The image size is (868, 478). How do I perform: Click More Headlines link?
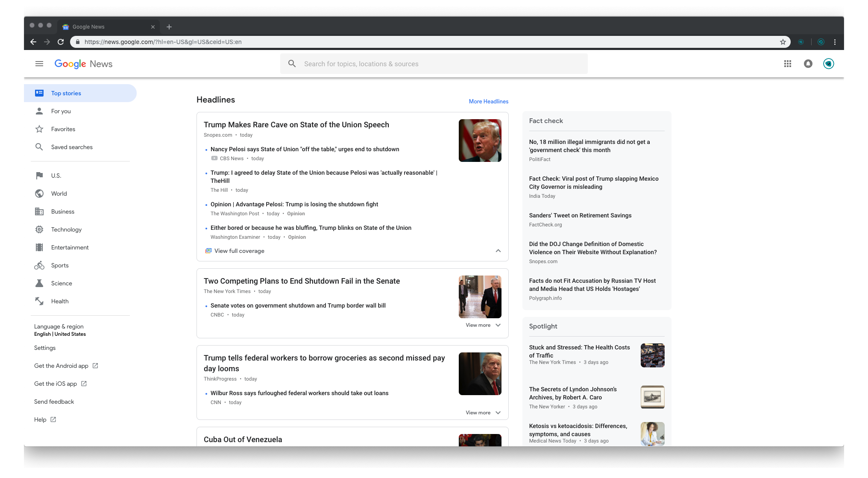(x=488, y=101)
